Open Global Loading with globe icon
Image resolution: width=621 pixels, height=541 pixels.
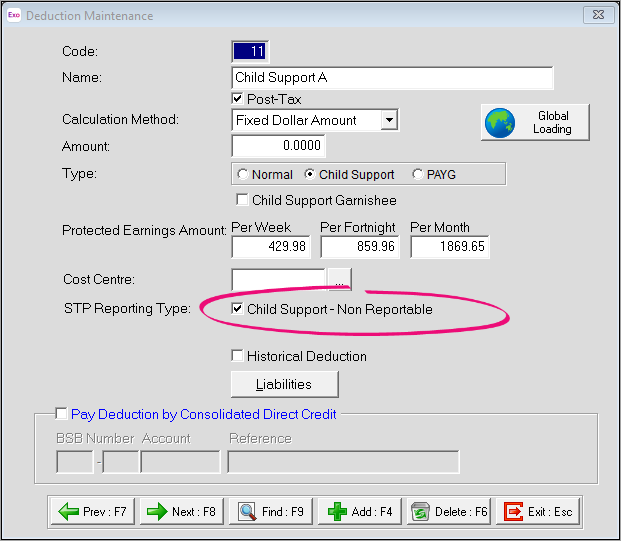click(x=535, y=123)
